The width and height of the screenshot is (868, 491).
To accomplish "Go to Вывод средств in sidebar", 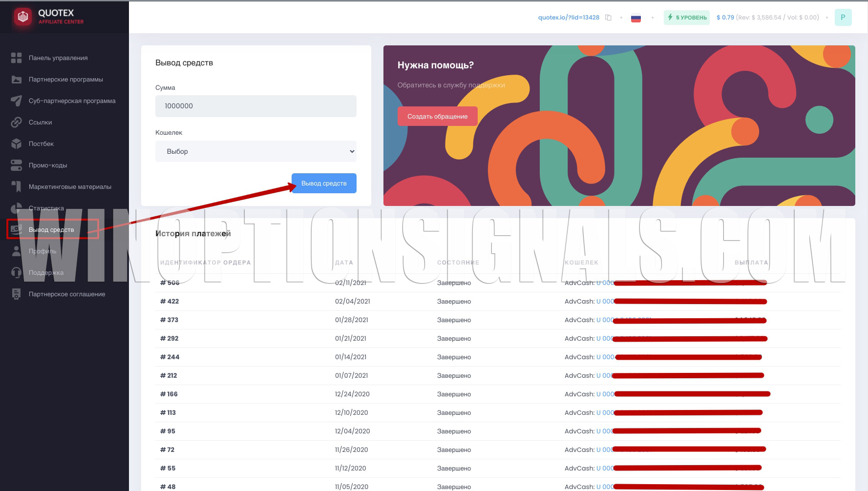I will (x=51, y=230).
